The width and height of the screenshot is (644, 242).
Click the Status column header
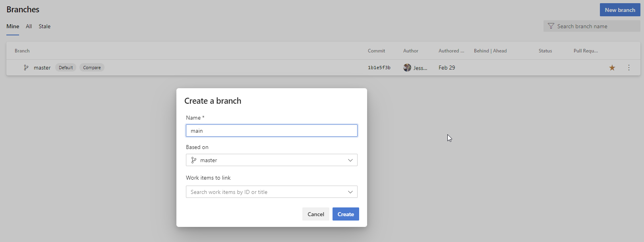coord(545,51)
